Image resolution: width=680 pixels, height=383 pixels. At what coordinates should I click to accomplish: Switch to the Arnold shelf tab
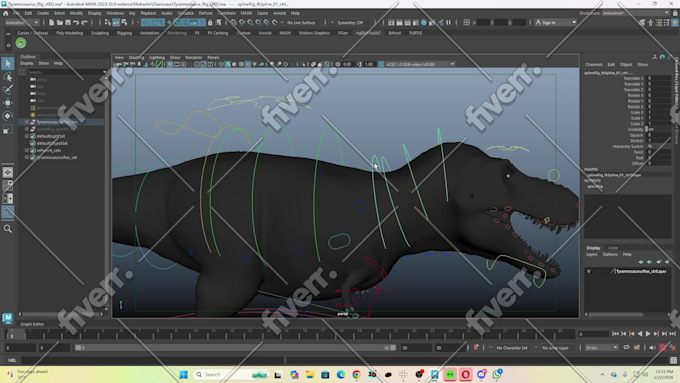[x=265, y=33]
